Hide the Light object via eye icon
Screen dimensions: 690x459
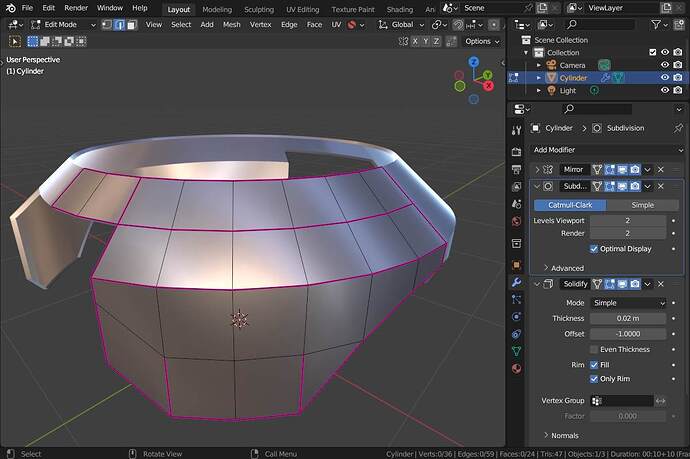665,90
